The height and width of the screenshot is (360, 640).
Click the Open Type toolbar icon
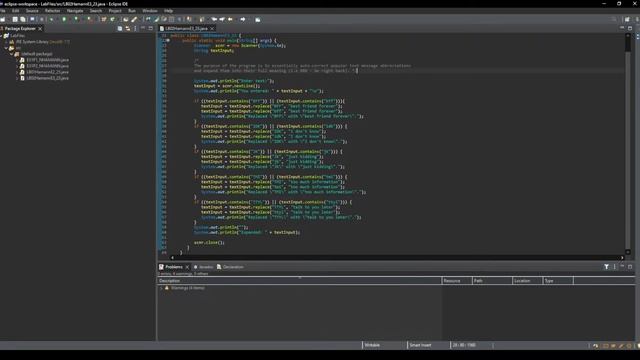point(126,19)
